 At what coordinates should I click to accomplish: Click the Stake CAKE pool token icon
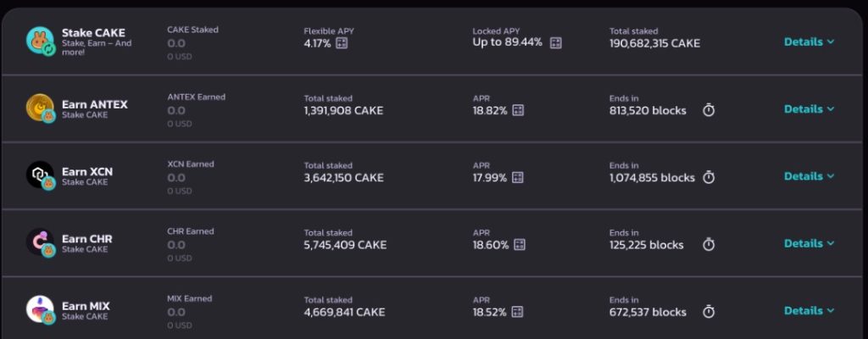click(40, 41)
